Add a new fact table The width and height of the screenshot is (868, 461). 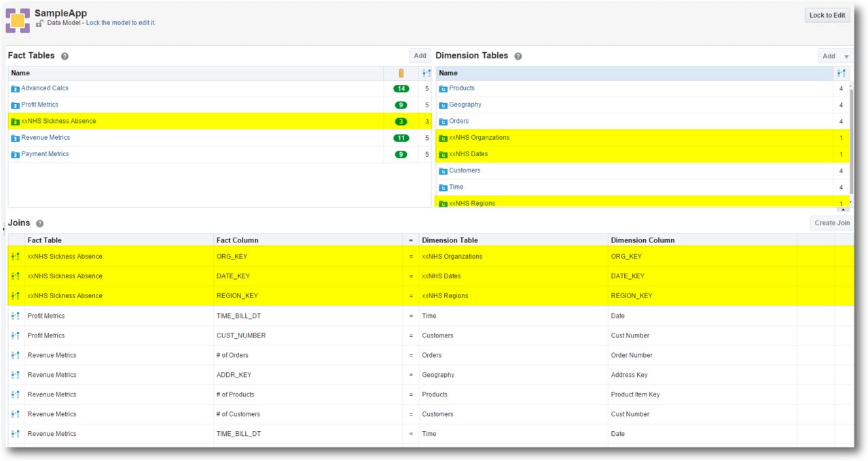[420, 56]
